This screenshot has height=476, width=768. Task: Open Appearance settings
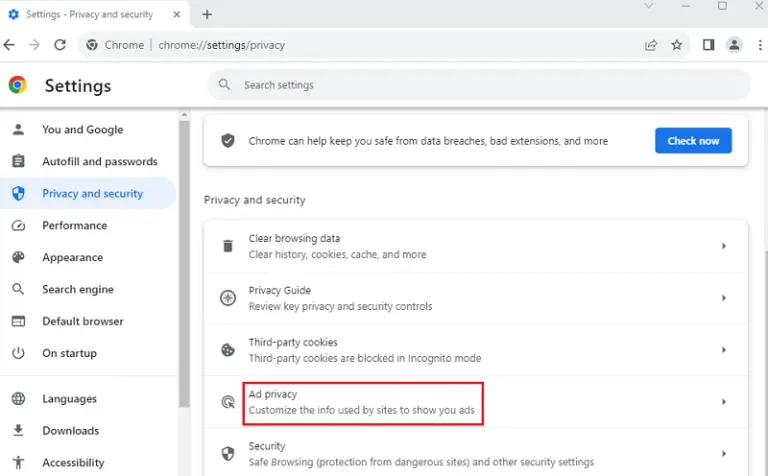[88, 257]
